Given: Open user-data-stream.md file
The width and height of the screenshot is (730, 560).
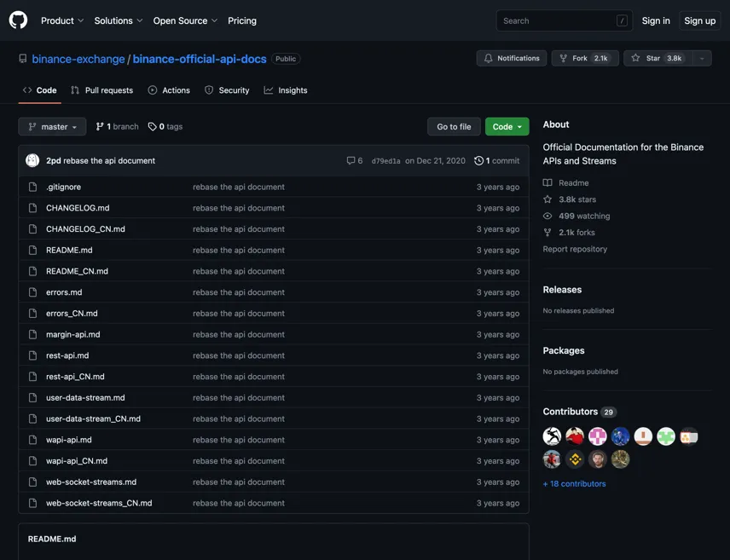Looking at the screenshot, I should coord(85,398).
